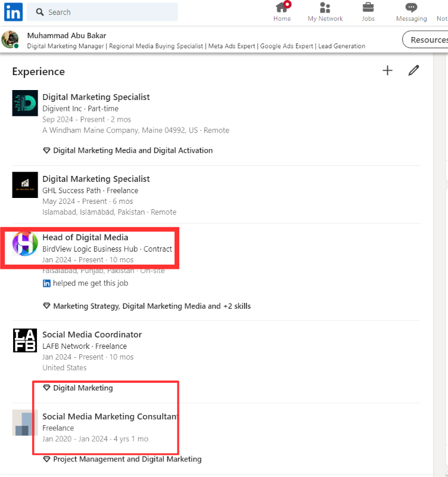Click 'LAFB Network · Freelance' text

pyautogui.click(x=85, y=346)
